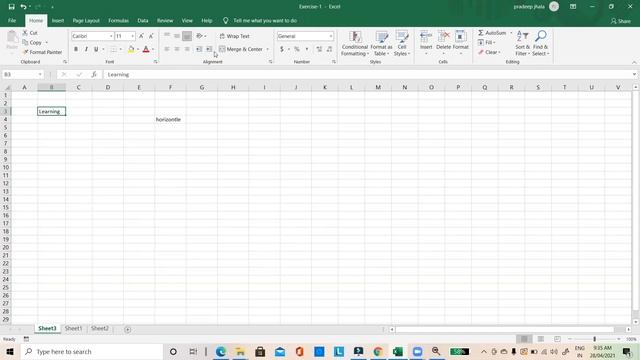Toggle Bottom Align
Viewport: 640px width, 360px height.
187,36
